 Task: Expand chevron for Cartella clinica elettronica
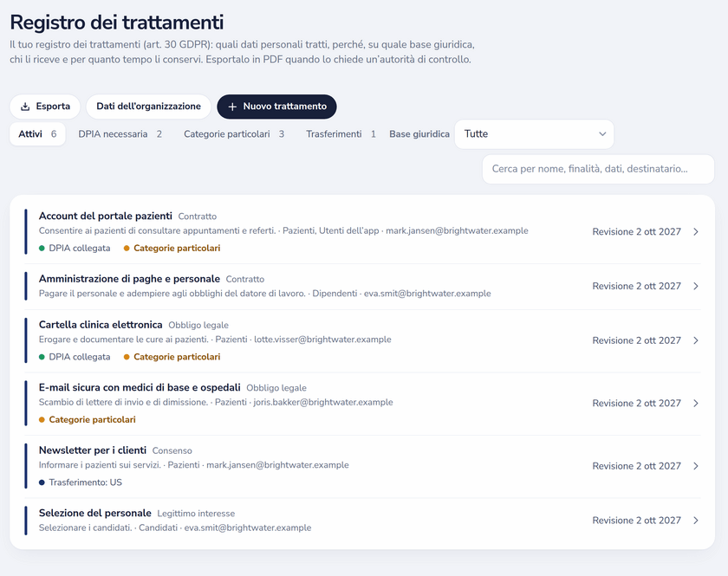695,340
